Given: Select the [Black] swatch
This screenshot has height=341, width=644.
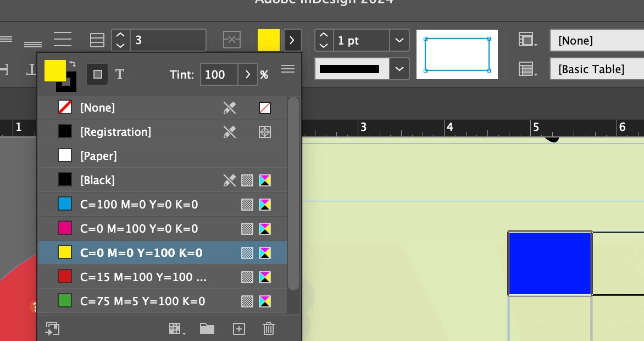Looking at the screenshot, I should (x=162, y=180).
